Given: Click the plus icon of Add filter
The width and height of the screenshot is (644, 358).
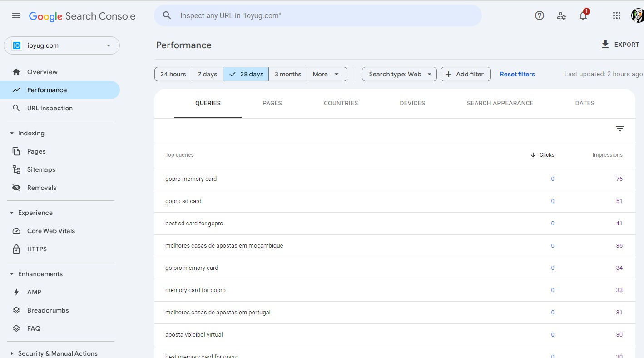Looking at the screenshot, I should [x=448, y=74].
